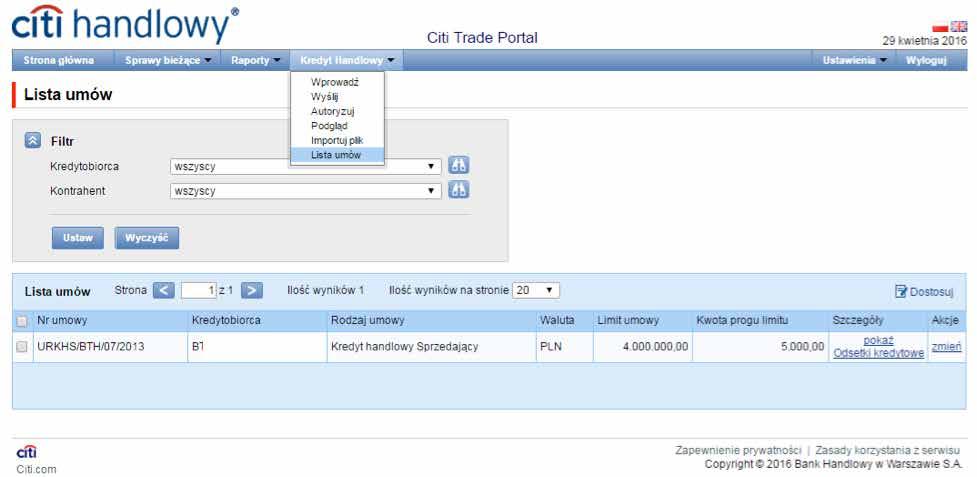Select the 5.000,00 threshold cell
The height and width of the screenshot is (477, 977).
pos(760,347)
